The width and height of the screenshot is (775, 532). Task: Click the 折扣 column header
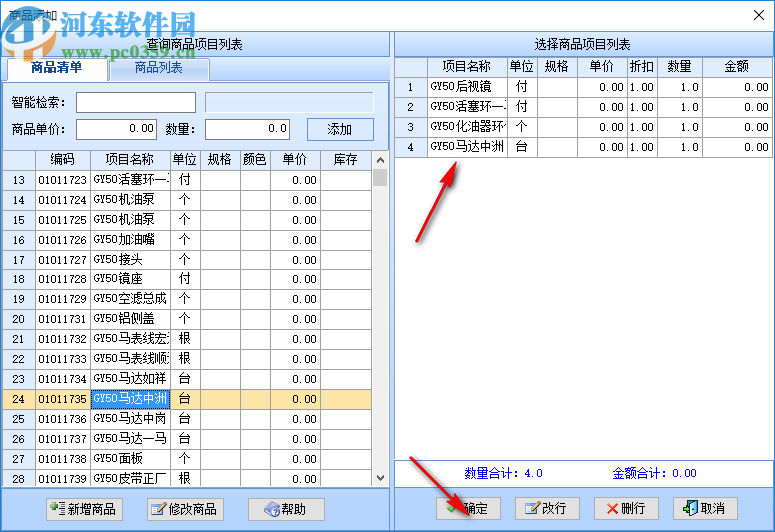tap(642, 67)
